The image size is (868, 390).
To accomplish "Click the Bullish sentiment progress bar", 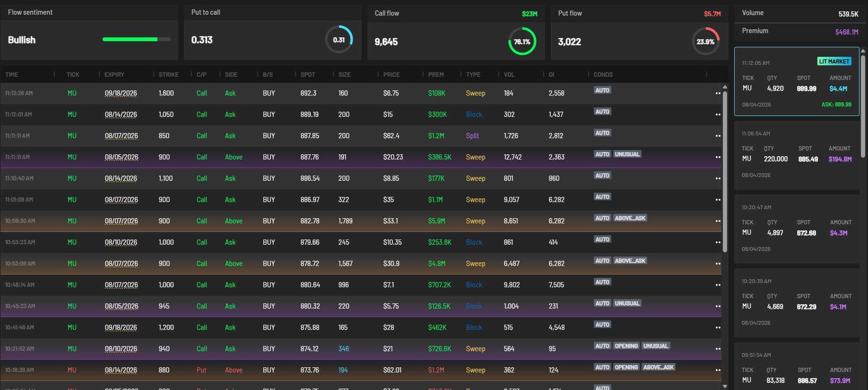I will 137,39.
